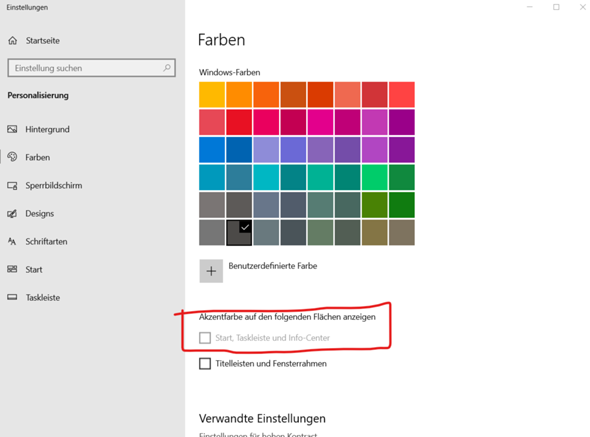Image resolution: width=590 pixels, height=437 pixels.
Task: Click the Hintergrund picture icon
Action: pos(12,129)
